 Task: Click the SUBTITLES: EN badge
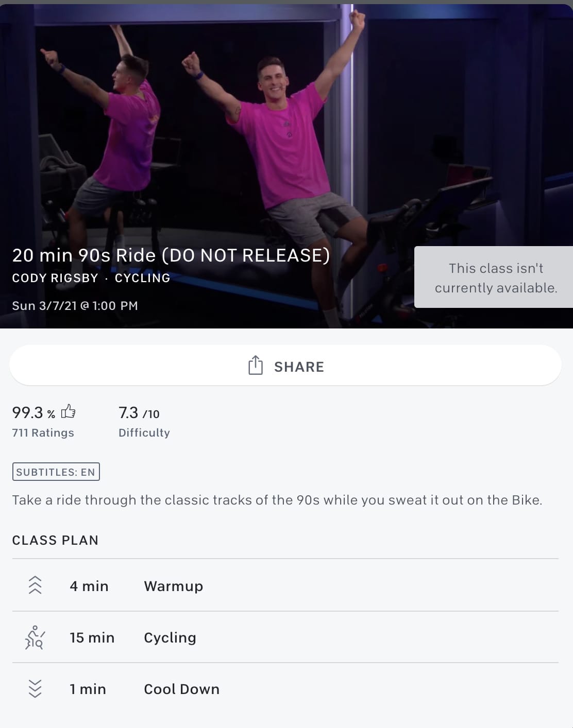click(56, 472)
